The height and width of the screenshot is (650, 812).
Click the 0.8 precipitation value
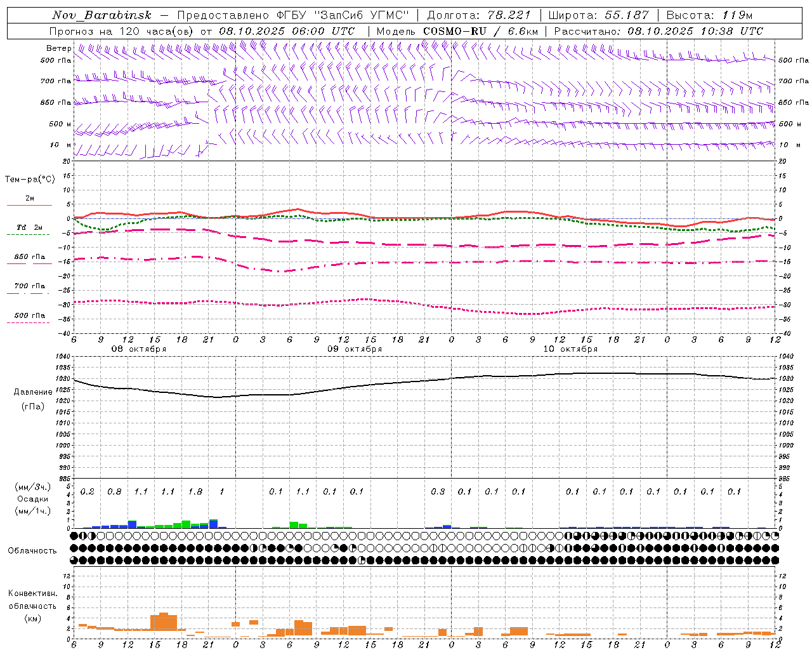tap(114, 492)
